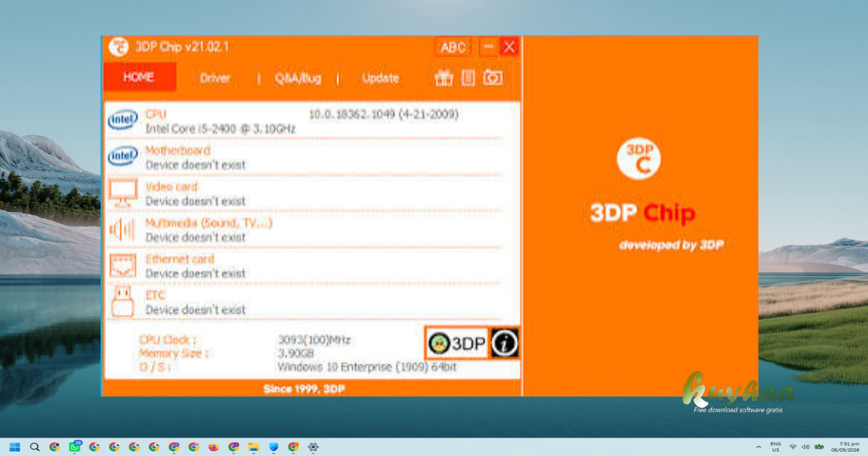Open the Wi-Fi network tray icon
The width and height of the screenshot is (868, 456).
click(793, 448)
